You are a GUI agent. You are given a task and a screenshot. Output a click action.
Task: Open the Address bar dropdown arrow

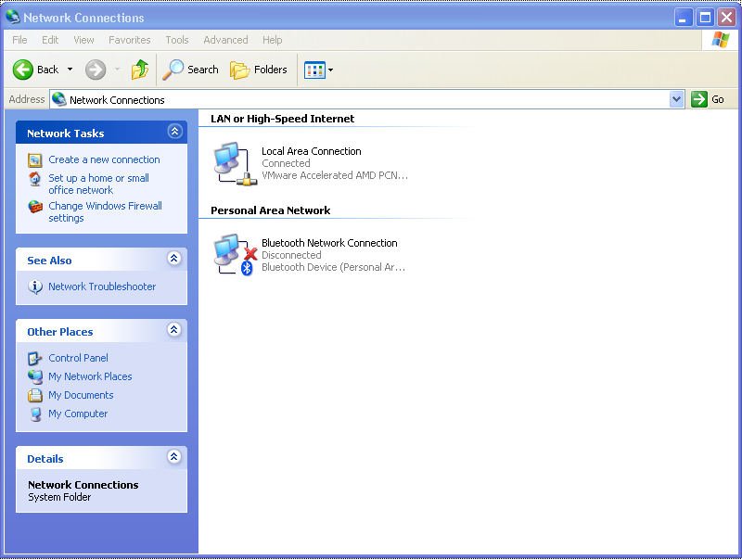tap(676, 99)
